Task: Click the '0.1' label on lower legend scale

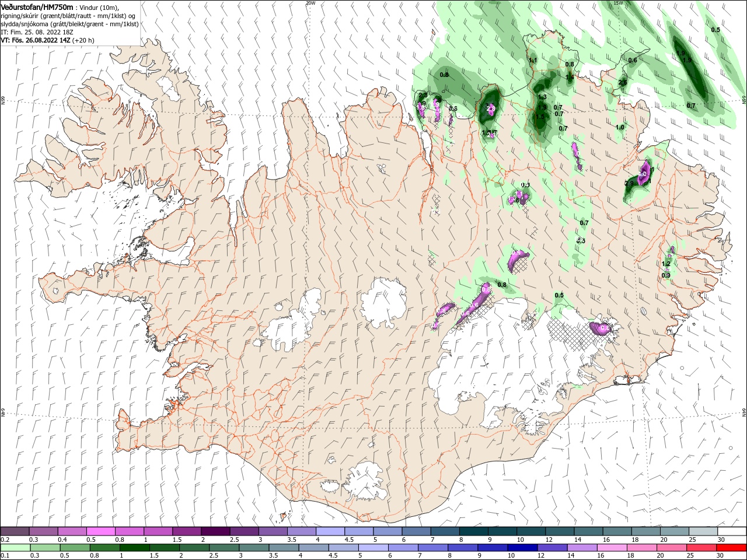Action: 5,556
